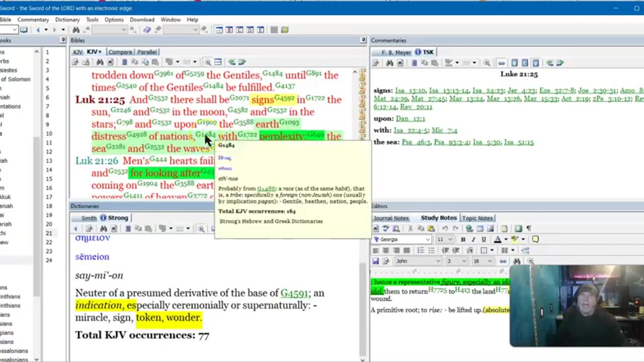The image size is (644, 362).
Task: Toggle Italic formatting in Editors
Action: click(474, 239)
